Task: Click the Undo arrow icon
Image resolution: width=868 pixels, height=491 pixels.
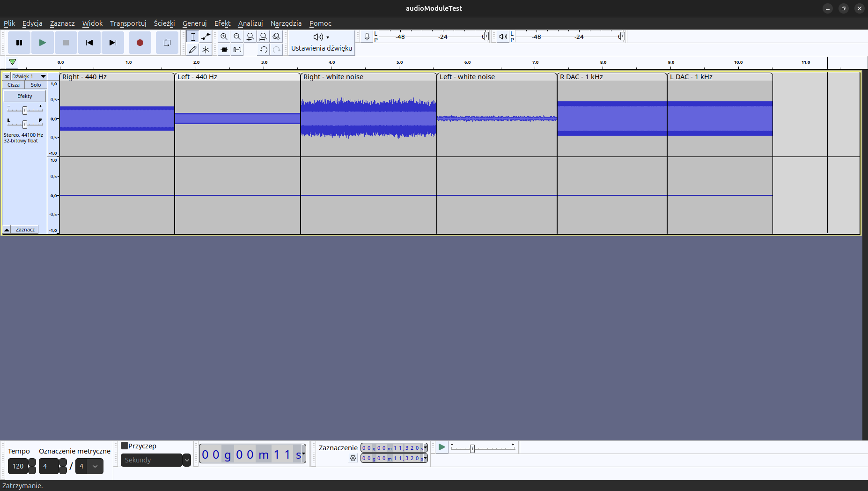Action: tap(263, 50)
